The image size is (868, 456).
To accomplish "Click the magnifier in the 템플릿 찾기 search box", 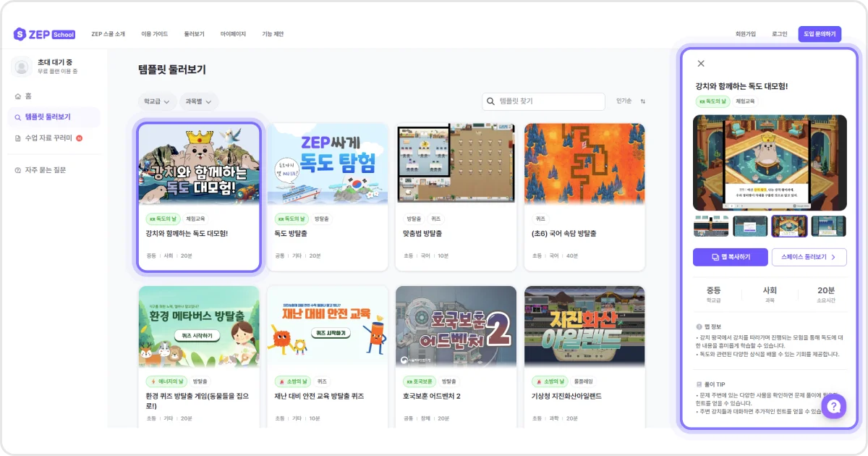I will [491, 101].
